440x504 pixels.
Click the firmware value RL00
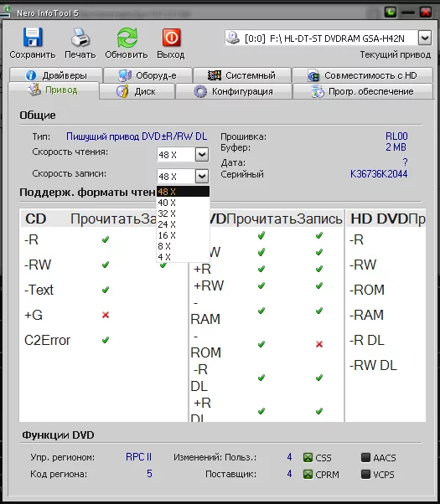click(x=396, y=136)
